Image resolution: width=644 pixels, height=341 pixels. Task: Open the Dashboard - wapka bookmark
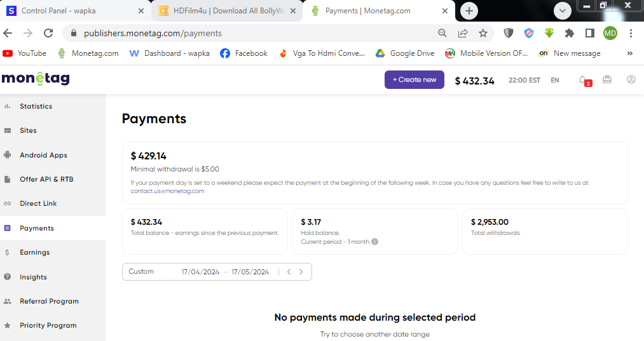[169, 53]
